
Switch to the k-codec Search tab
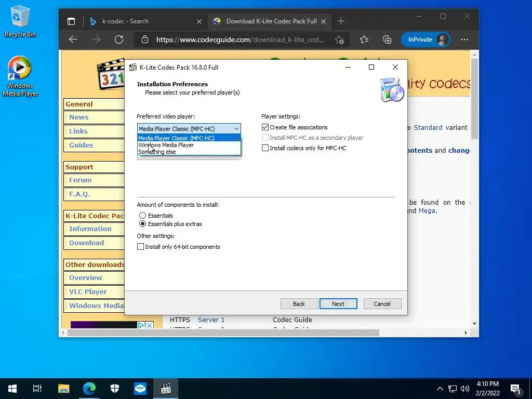pyautogui.click(x=145, y=21)
